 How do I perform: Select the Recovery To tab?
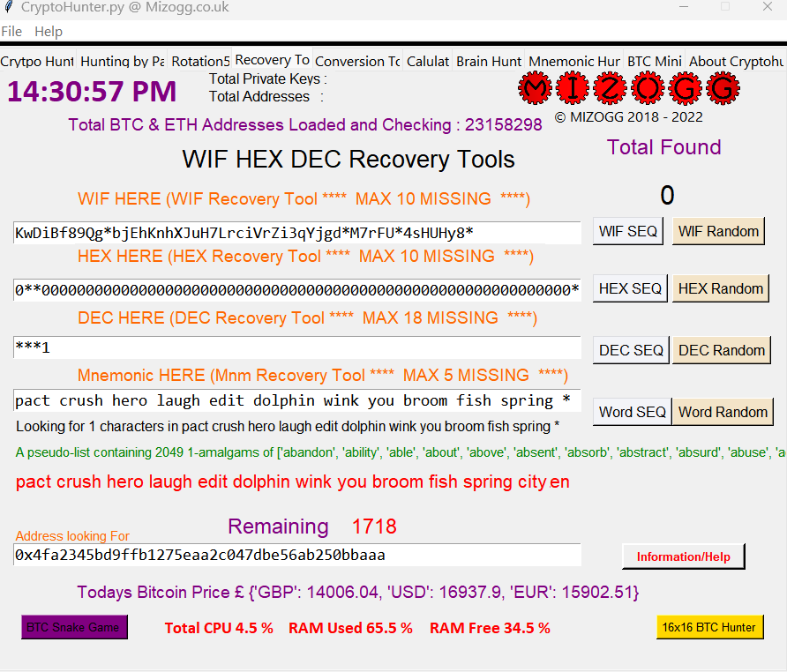(272, 60)
